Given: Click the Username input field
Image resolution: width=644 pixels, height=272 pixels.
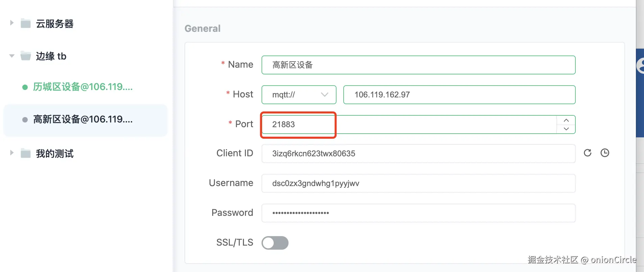Looking at the screenshot, I should [418, 183].
